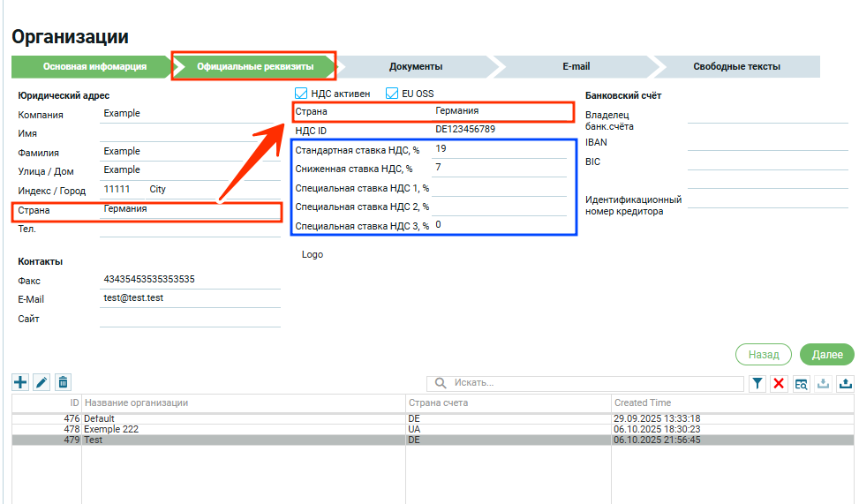Click the upload icon at toolbar end
The width and height of the screenshot is (859, 504).
(845, 383)
